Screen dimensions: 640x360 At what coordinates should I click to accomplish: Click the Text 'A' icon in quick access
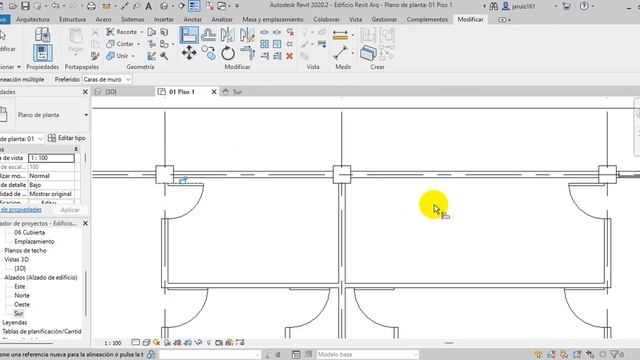pos(149,6)
